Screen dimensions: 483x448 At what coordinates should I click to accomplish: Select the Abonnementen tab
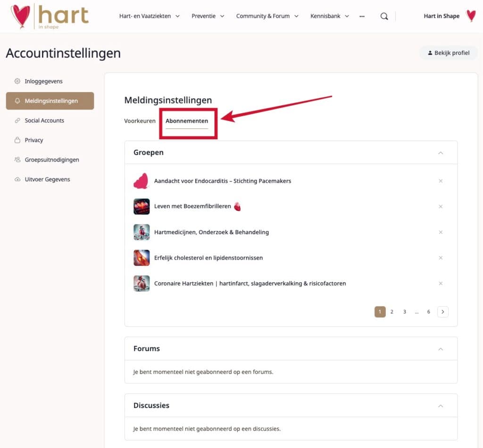187,121
